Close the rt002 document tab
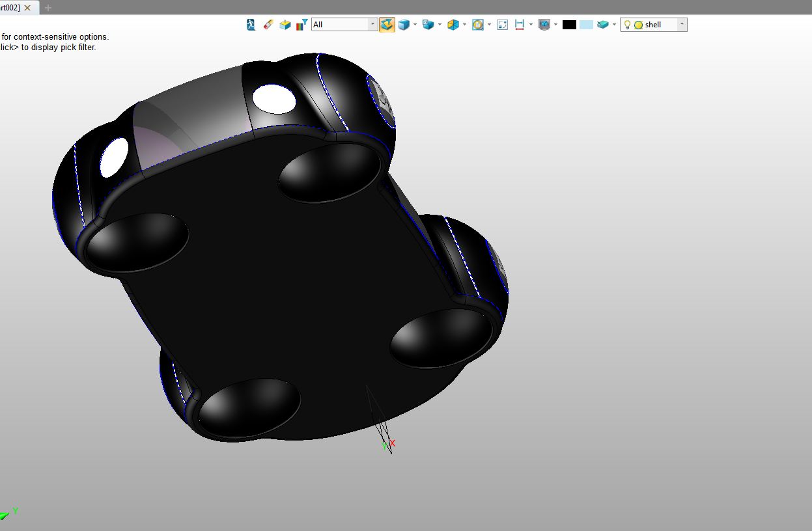 (x=27, y=8)
